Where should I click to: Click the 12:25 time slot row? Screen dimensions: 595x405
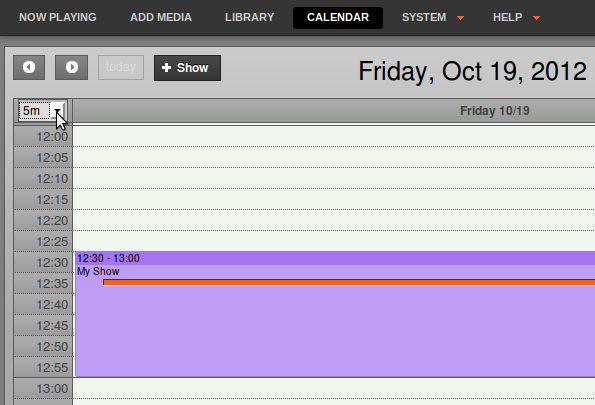[334, 241]
